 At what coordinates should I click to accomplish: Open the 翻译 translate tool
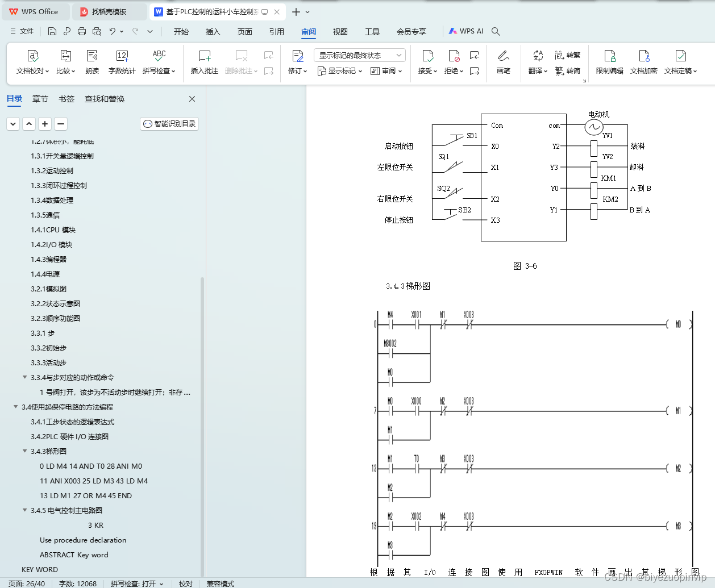click(538, 62)
